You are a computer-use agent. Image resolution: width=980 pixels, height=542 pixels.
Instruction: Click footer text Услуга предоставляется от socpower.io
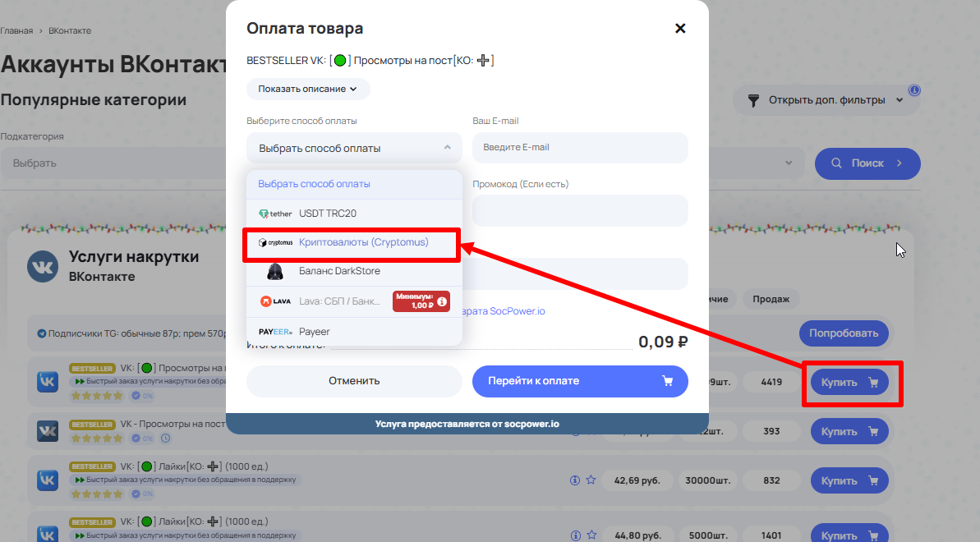(x=467, y=424)
